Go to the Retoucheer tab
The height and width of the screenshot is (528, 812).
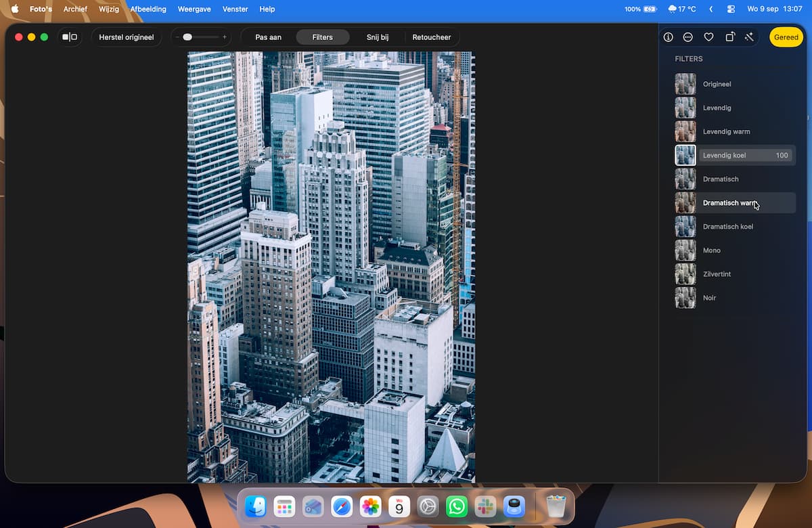point(432,37)
